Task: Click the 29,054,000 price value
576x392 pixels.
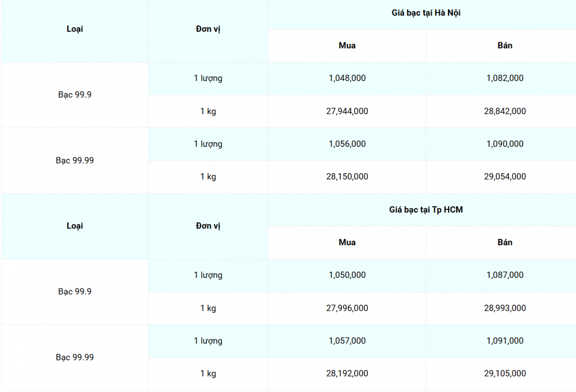Action: [x=505, y=177]
